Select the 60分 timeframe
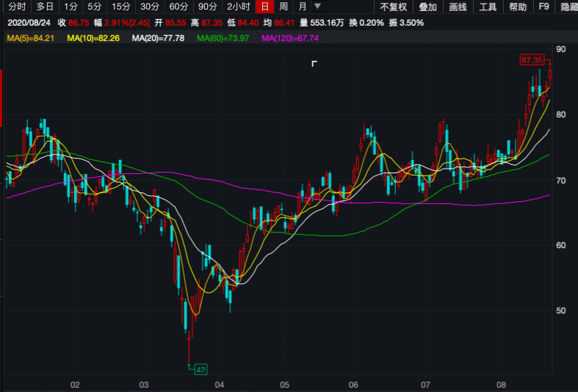This screenshot has height=392, width=578. coord(178,7)
